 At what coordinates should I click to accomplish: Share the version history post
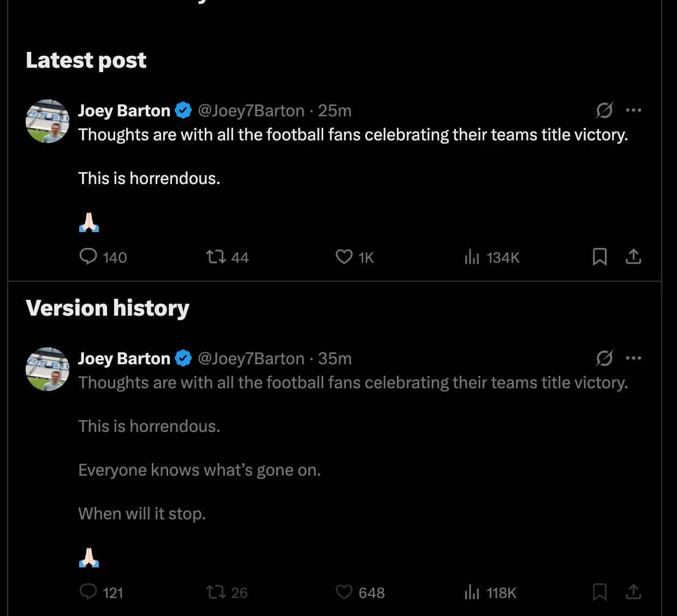[633, 592]
